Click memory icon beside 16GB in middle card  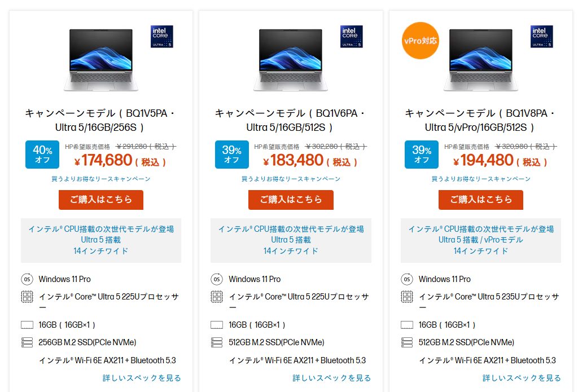tap(217, 325)
